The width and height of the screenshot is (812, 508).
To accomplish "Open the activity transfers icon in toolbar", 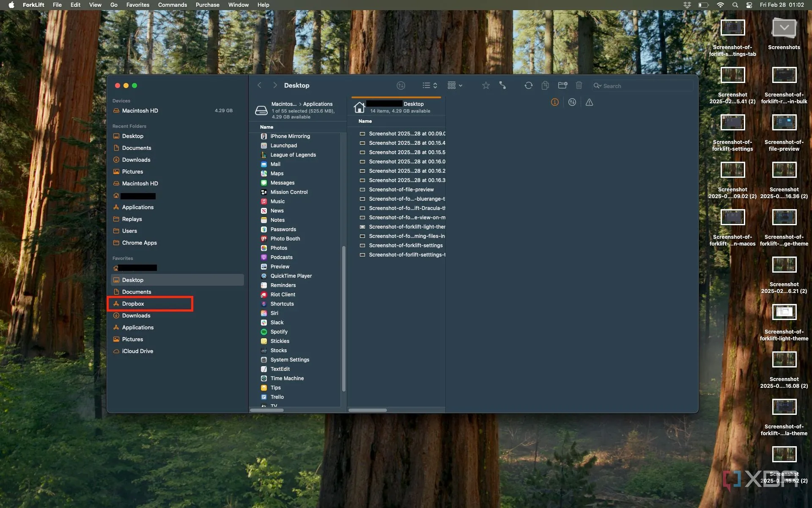I will pos(401,86).
